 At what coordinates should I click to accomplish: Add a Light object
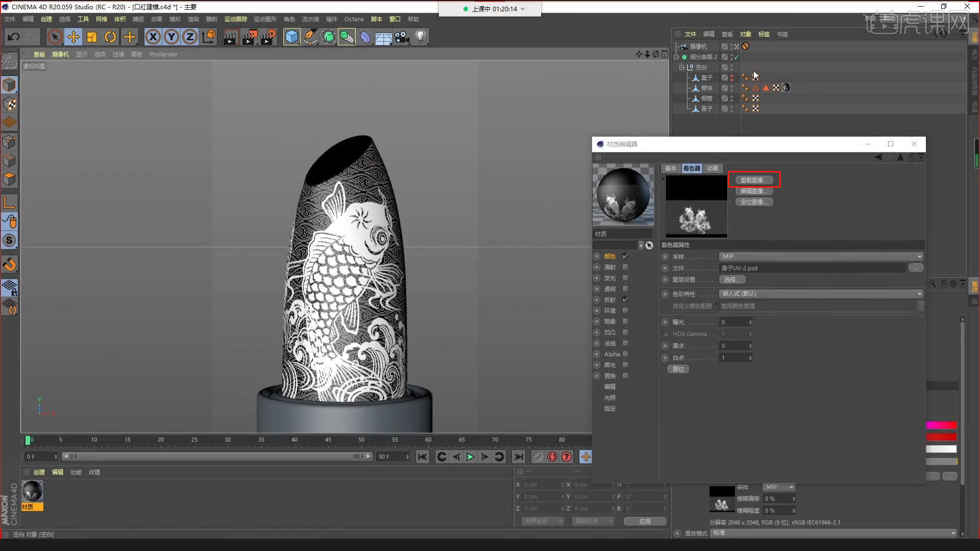[x=421, y=37]
